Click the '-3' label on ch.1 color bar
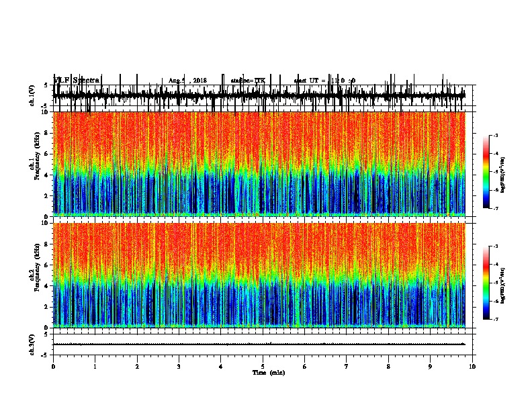 coord(496,136)
